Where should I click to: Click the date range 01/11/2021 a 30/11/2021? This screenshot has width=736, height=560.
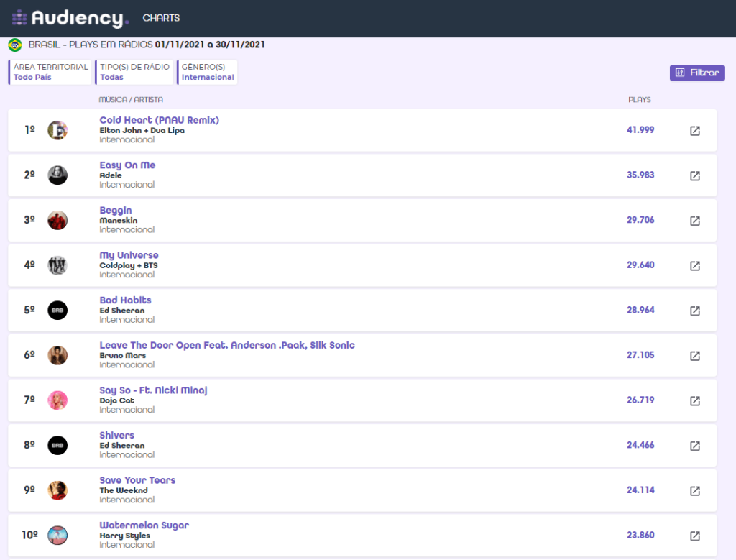[x=210, y=45]
